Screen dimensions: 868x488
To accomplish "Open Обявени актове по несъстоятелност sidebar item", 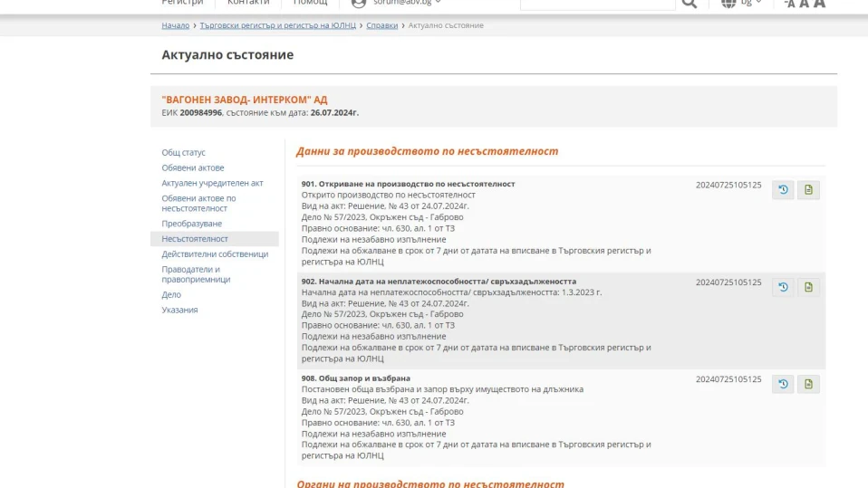I will click(x=198, y=203).
